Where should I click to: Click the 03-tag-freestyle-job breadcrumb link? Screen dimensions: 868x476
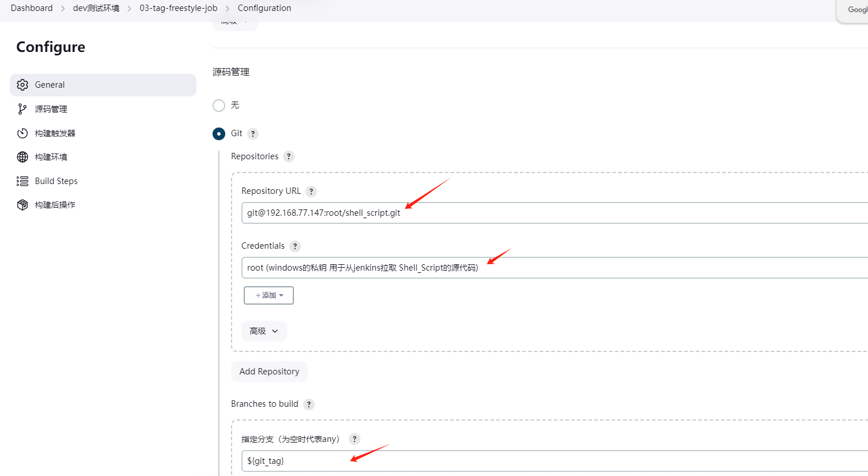[x=178, y=8]
